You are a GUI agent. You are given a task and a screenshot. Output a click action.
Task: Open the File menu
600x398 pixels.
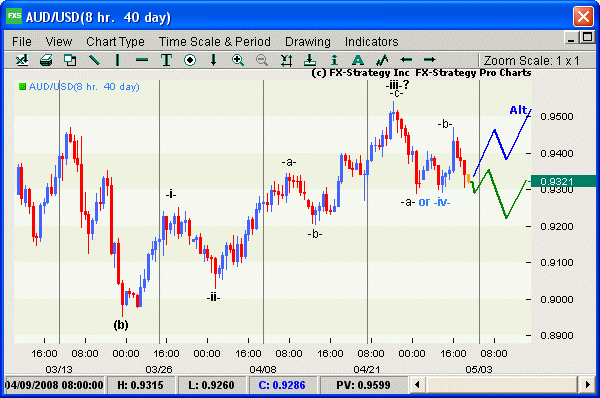pyautogui.click(x=22, y=41)
